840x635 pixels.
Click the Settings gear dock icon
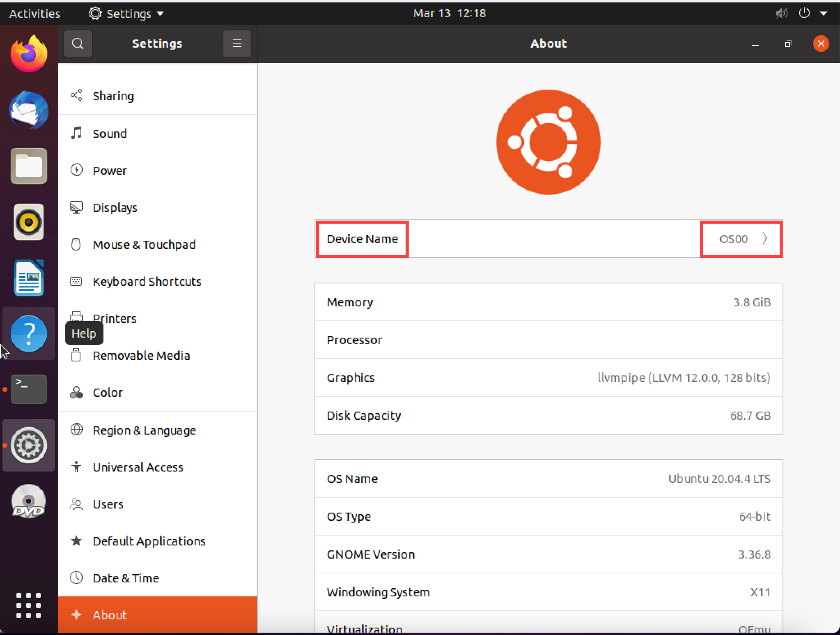coord(29,445)
